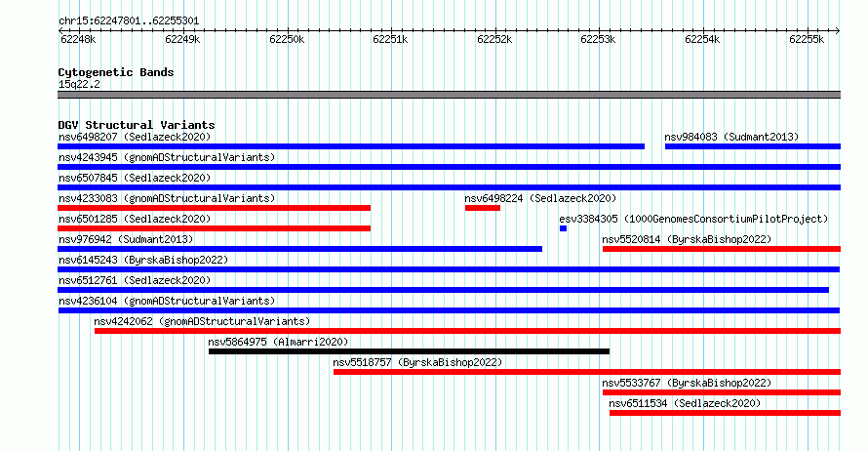Click the Cytogenetic Bands track title

click(x=116, y=72)
